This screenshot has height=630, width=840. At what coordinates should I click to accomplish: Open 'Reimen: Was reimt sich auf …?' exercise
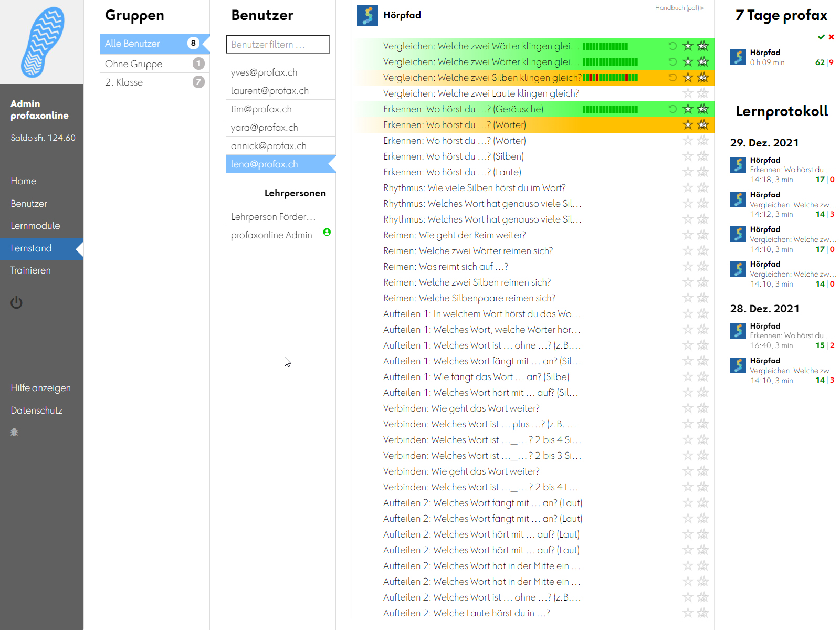click(446, 267)
